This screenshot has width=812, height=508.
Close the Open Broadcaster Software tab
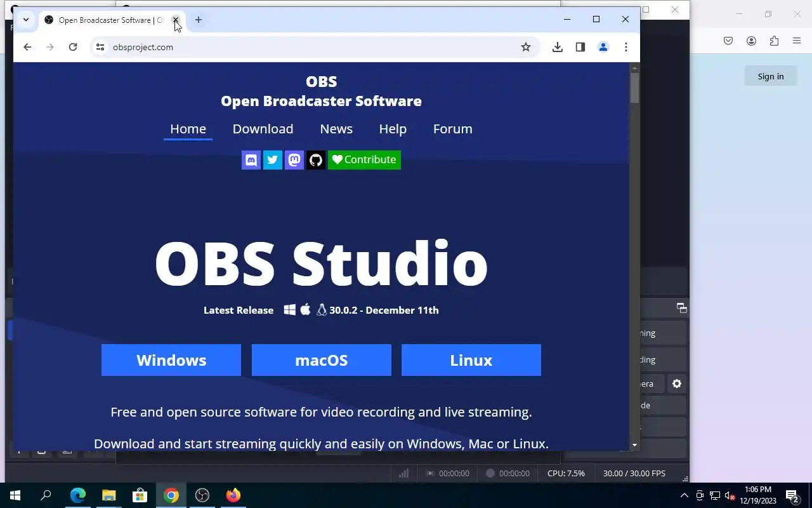tap(175, 20)
